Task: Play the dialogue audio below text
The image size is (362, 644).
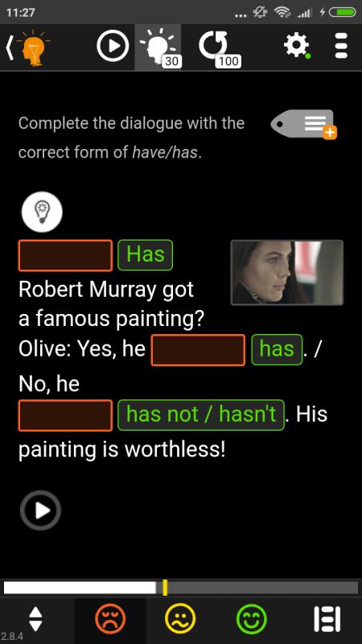Action: 41,510
